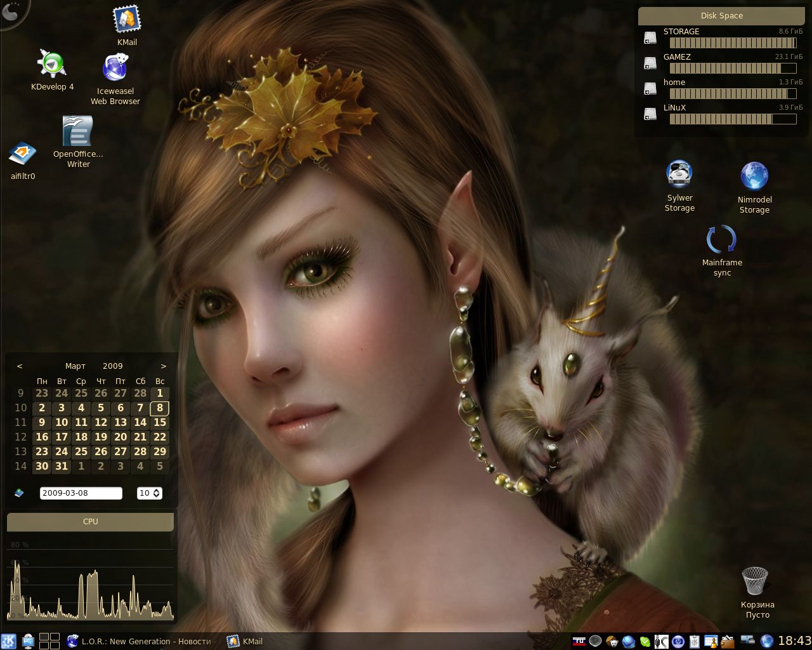This screenshot has width=812, height=650.
Task: Open the 2009 year selector
Action: pos(112,366)
